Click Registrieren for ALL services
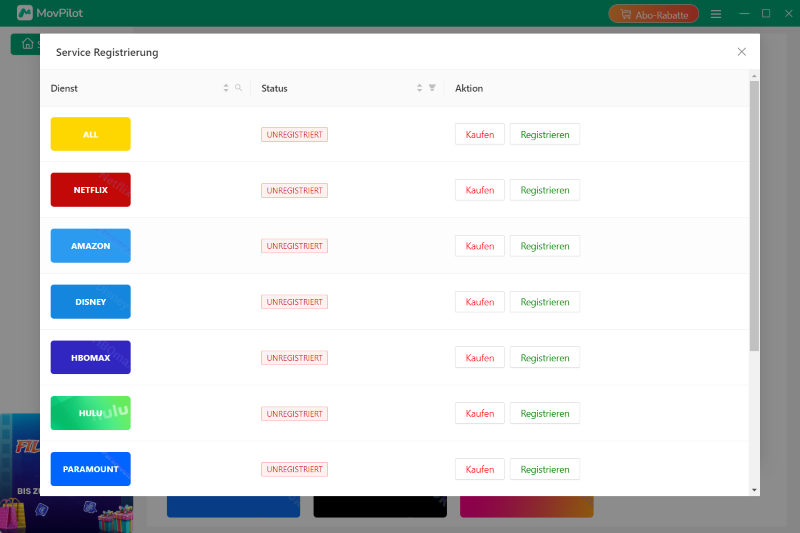The width and height of the screenshot is (800, 533). (545, 134)
